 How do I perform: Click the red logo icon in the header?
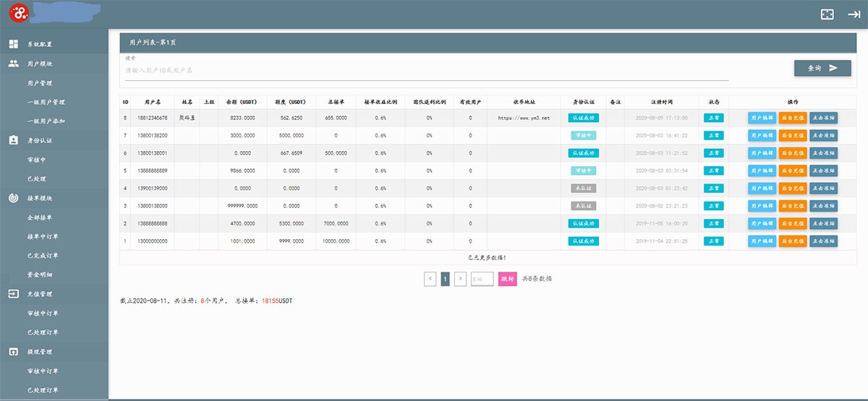[x=17, y=12]
